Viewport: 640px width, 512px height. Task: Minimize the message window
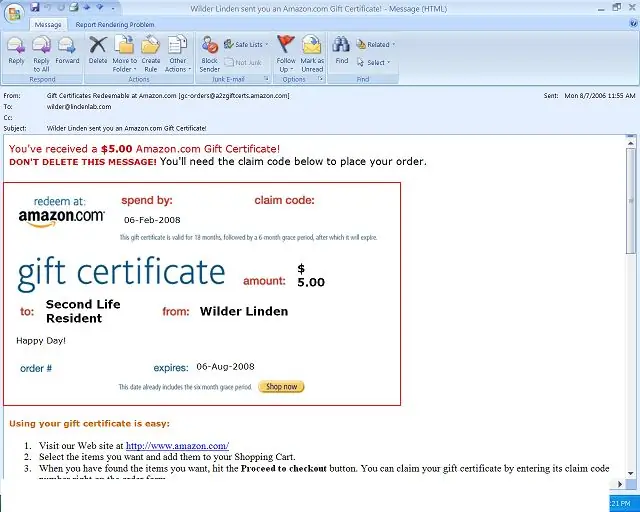pos(601,9)
